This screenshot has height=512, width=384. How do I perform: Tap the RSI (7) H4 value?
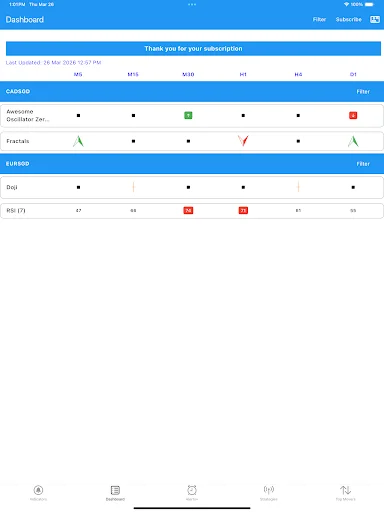298,210
